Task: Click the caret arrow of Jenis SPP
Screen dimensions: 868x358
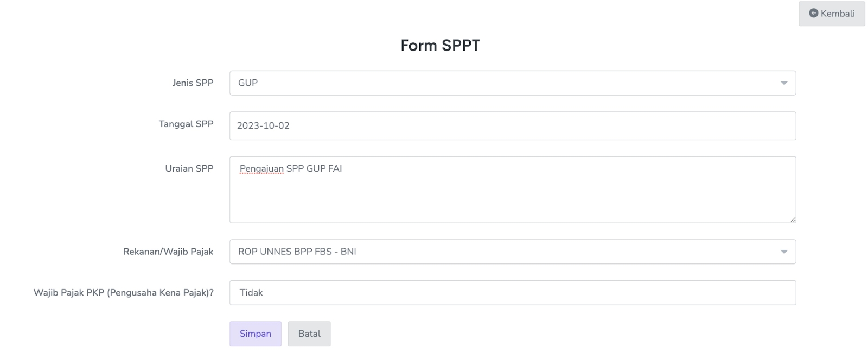Action: 784,83
